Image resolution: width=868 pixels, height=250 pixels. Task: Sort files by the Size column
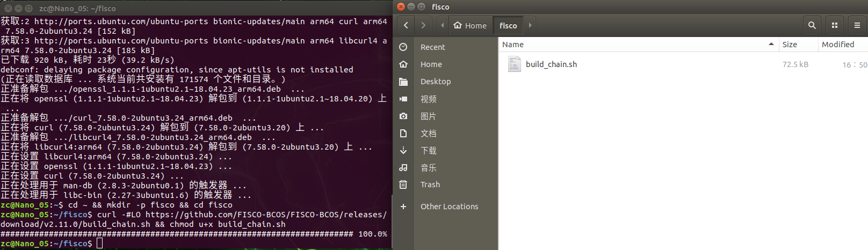click(x=798, y=45)
